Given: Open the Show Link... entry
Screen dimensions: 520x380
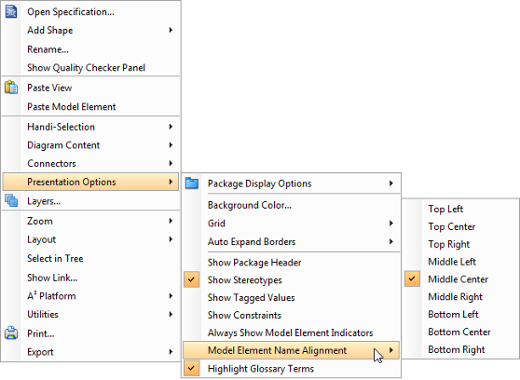Looking at the screenshot, I should point(91,277).
